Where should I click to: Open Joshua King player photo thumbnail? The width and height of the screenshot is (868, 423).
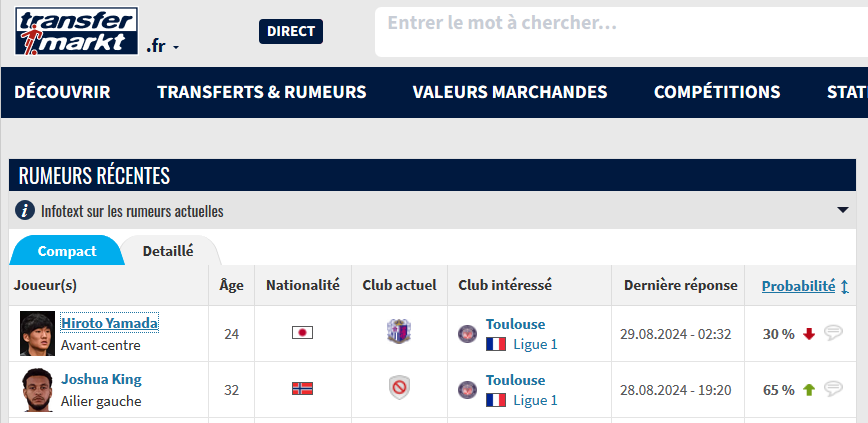[38, 389]
